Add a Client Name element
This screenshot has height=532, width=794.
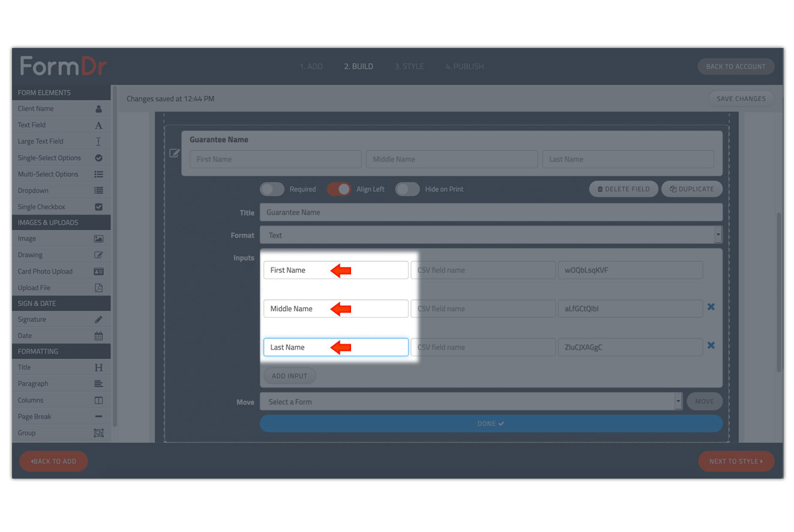click(x=61, y=109)
